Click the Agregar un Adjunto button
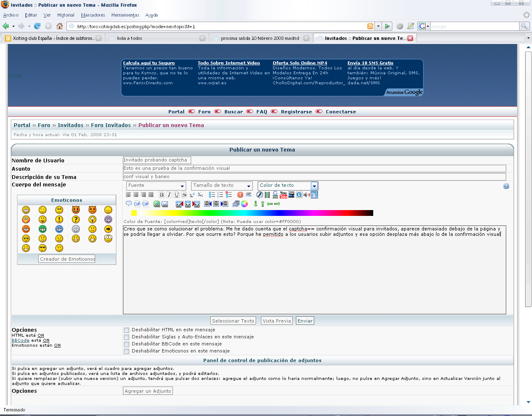The height and width of the screenshot is (416, 532). 148,391
